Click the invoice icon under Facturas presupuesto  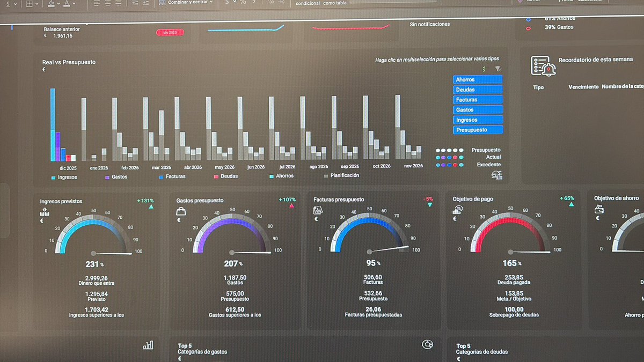pyautogui.click(x=318, y=211)
